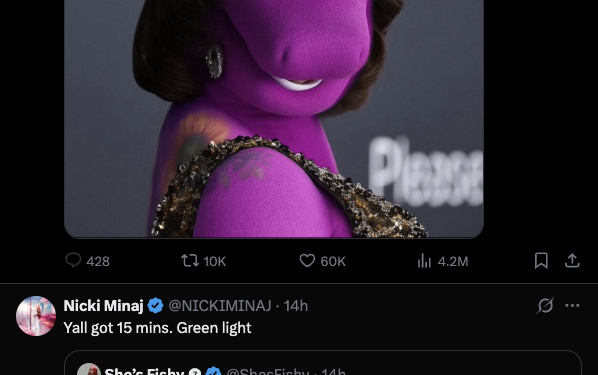598x375 pixels.
Task: Click the She's Fishy quoted tweet name
Action: coord(145,371)
